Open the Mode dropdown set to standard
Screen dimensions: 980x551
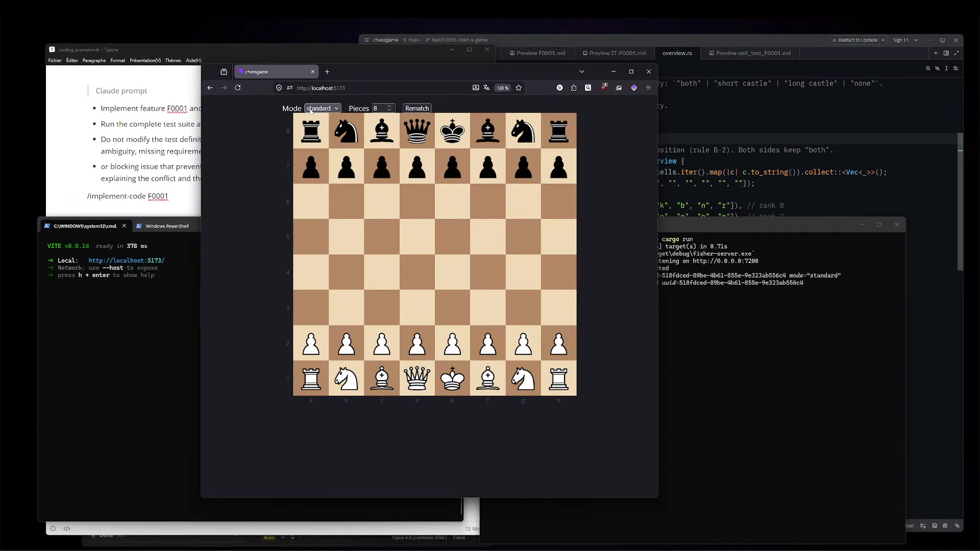click(x=323, y=108)
